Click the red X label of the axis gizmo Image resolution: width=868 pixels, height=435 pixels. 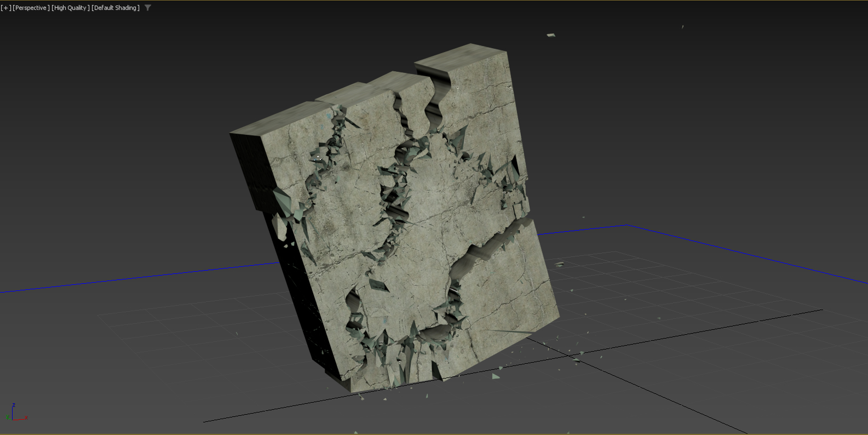click(x=26, y=417)
